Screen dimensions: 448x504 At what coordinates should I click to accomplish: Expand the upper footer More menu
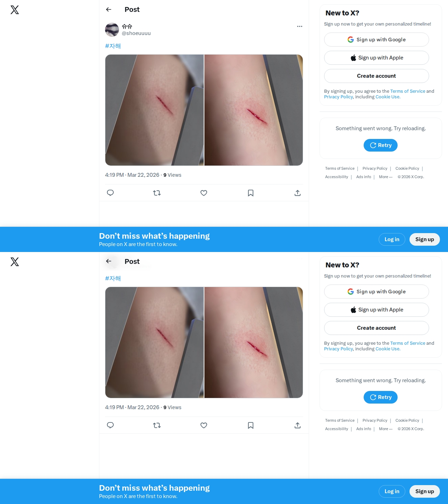tap(386, 177)
